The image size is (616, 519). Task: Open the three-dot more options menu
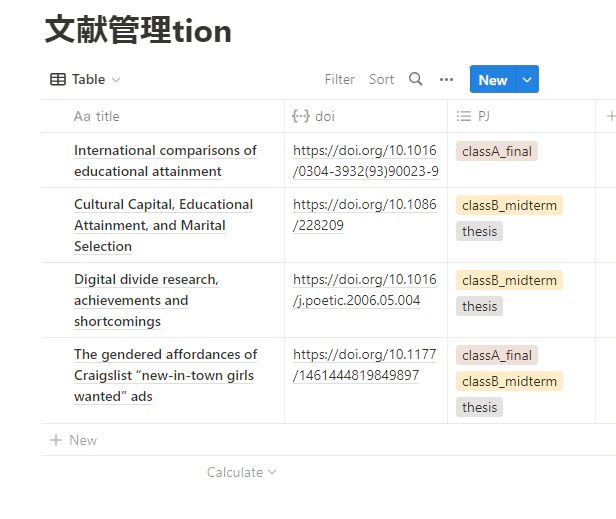[446, 80]
